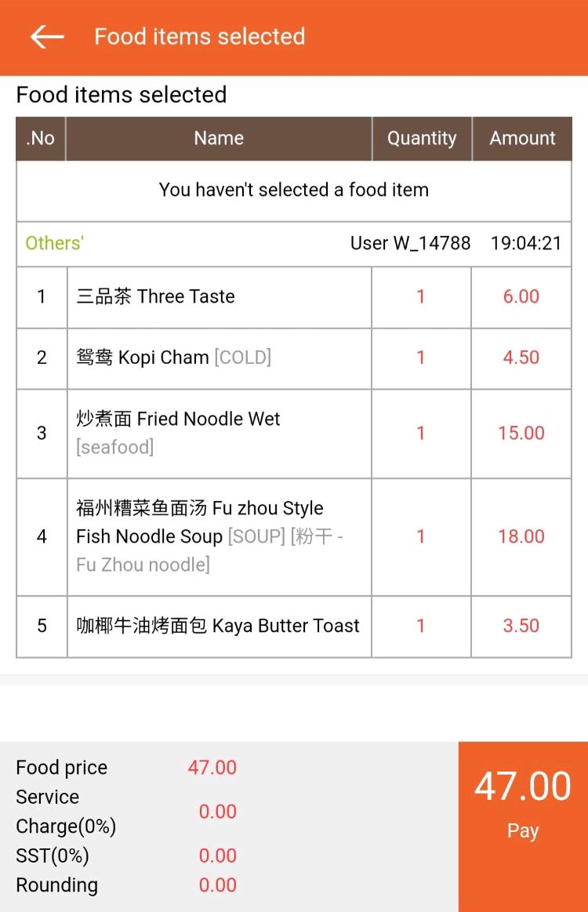This screenshot has width=588, height=912.
Task: Tap the quantity of Kopi Cham
Action: click(421, 358)
